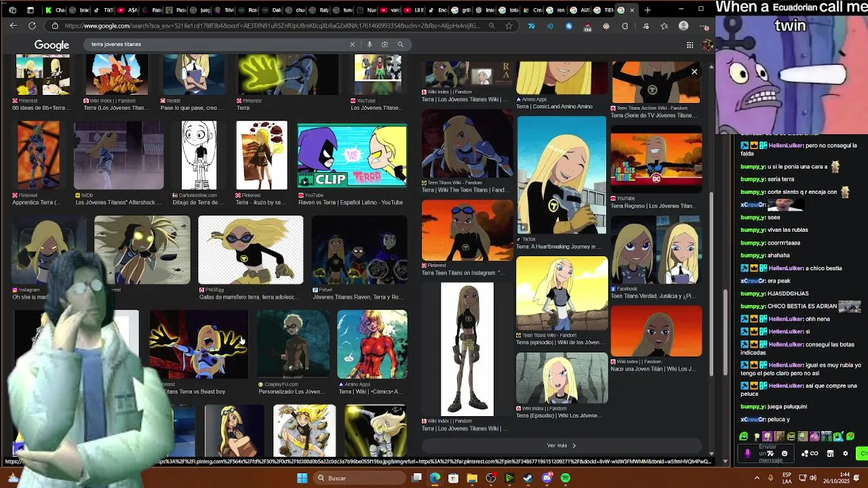The height and width of the screenshot is (488, 868).
Task: Go back using browser back arrow
Action: [x=14, y=26]
